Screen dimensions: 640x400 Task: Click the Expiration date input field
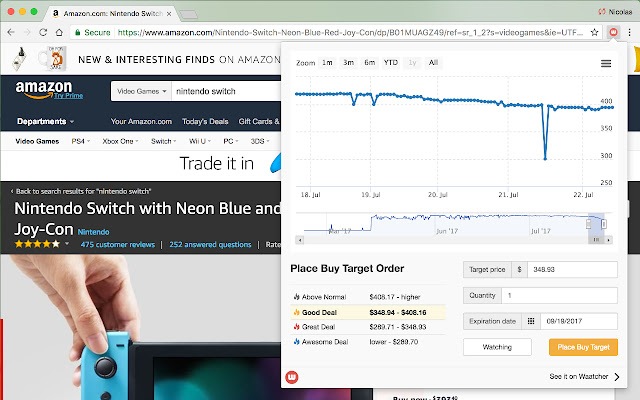coord(579,321)
